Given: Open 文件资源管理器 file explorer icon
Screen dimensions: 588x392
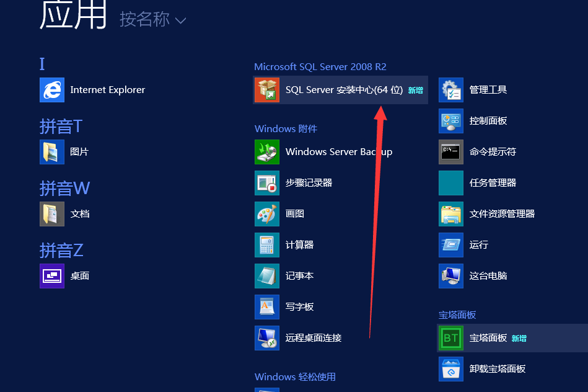Looking at the screenshot, I should (451, 213).
